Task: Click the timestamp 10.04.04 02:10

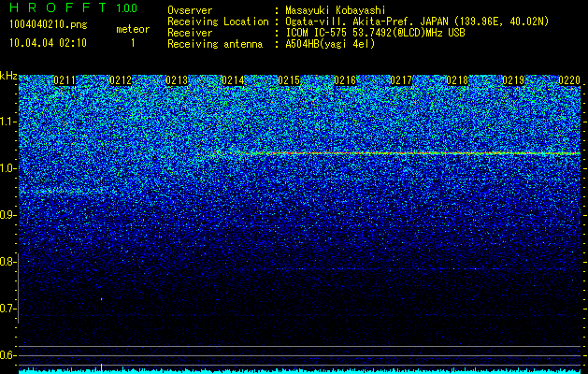Action: tap(49, 43)
